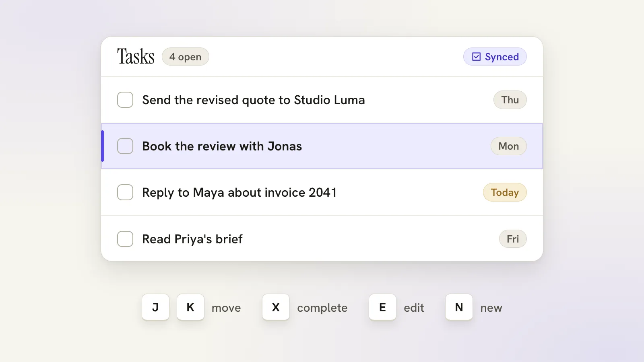Click the Synced status button
Viewport: 644px width, 362px height.
tap(495, 57)
